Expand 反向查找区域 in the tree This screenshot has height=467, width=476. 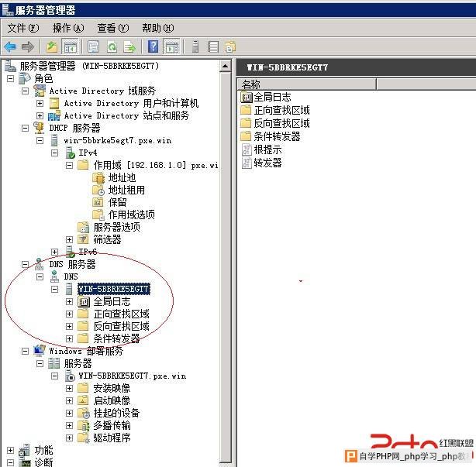tap(69, 326)
